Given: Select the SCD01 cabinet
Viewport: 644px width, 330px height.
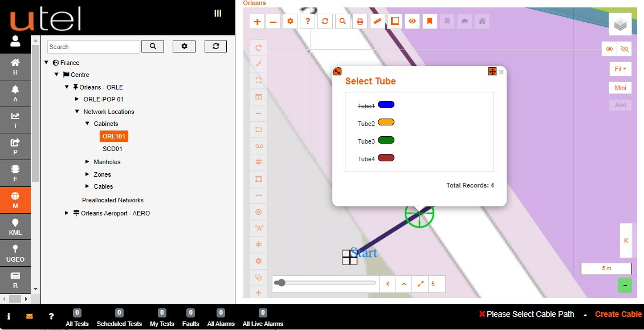Looking at the screenshot, I should coord(112,149).
